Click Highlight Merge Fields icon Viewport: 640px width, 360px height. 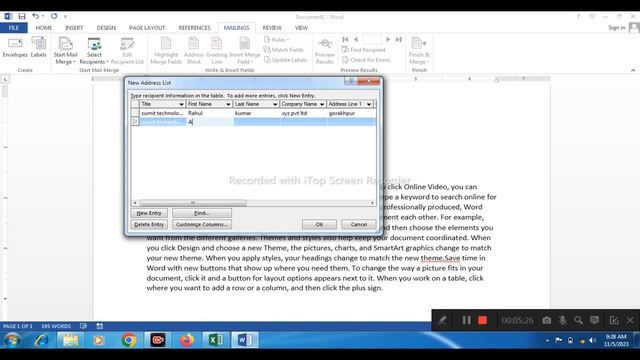pyautogui.click(x=166, y=51)
